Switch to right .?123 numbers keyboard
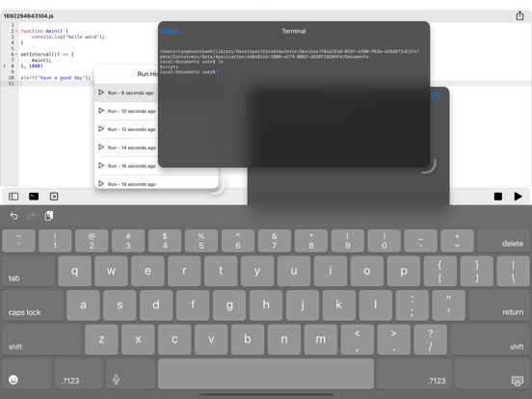Viewport: 532px width, 399px height. [x=414, y=374]
